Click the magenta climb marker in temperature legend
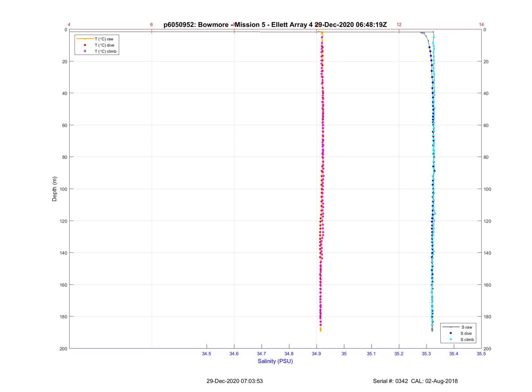The image size is (532, 392). click(85, 51)
